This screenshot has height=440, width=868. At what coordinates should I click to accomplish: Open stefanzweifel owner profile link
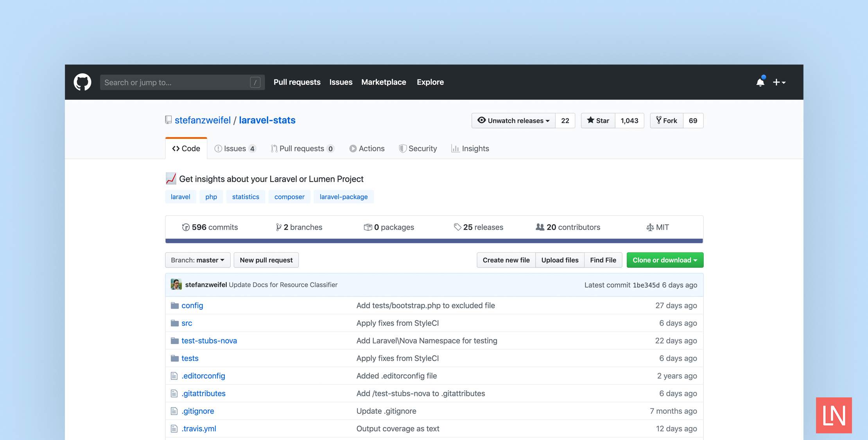[203, 120]
